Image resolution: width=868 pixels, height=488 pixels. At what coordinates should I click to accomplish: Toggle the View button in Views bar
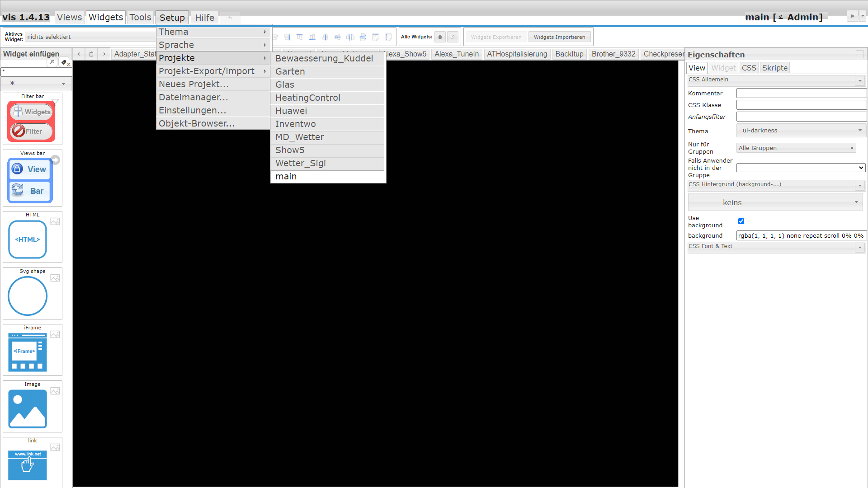coord(29,169)
